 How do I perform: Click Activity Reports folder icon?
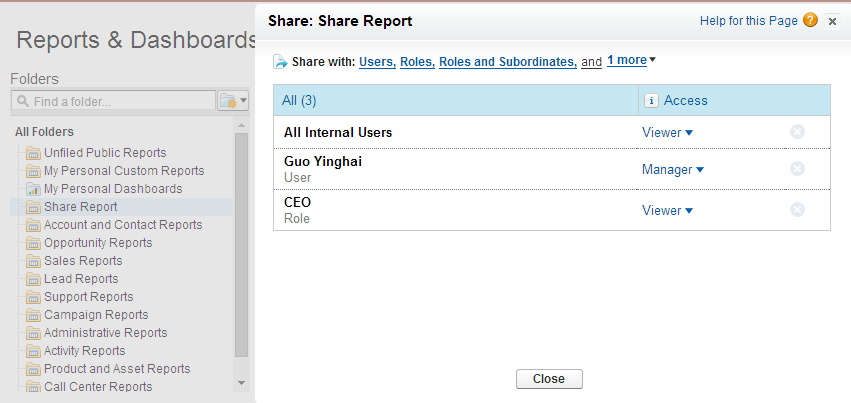[x=34, y=350]
